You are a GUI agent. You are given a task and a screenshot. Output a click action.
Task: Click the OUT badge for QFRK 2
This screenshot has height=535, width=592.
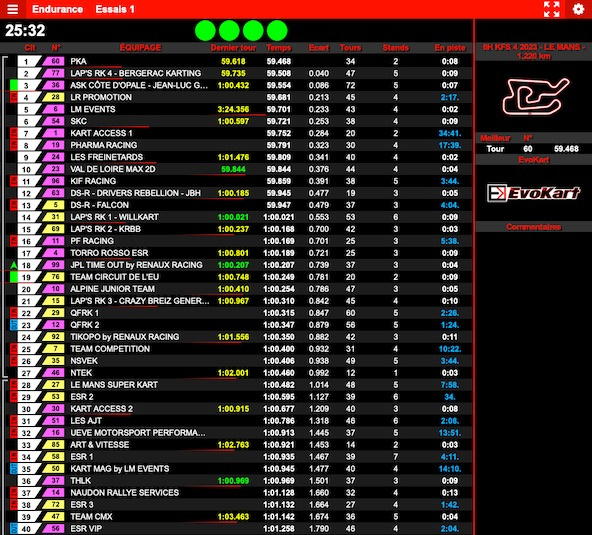click(14, 325)
